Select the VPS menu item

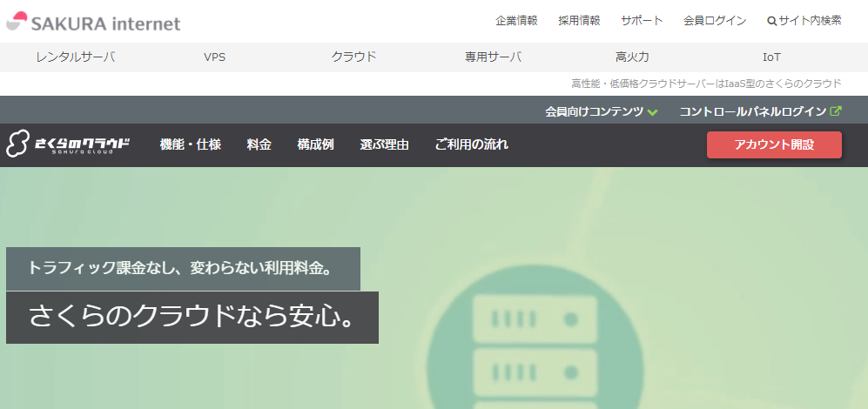coord(215,57)
